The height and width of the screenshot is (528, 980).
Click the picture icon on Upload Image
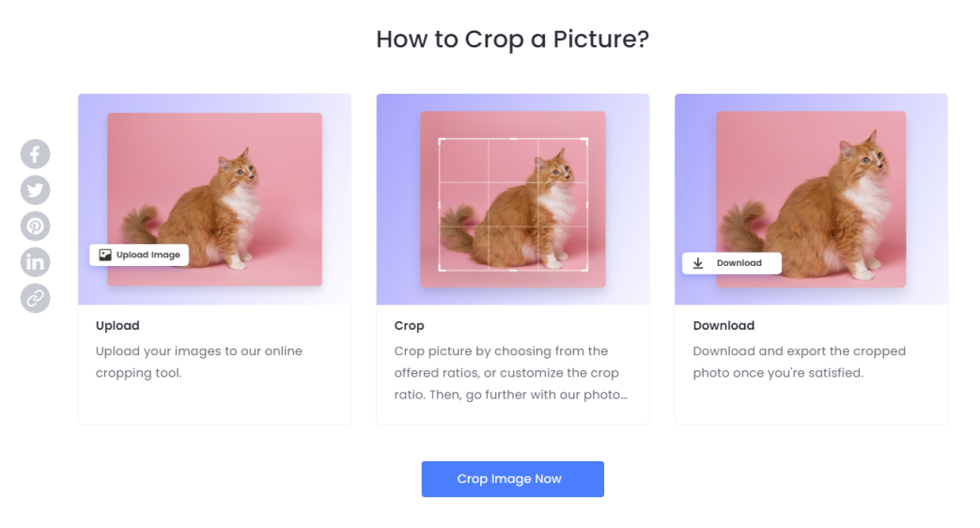(x=105, y=255)
